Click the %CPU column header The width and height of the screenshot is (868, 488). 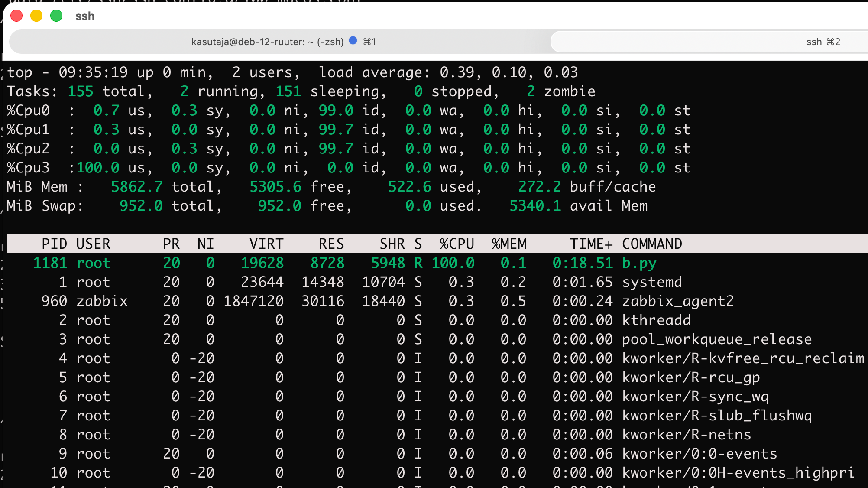click(457, 244)
